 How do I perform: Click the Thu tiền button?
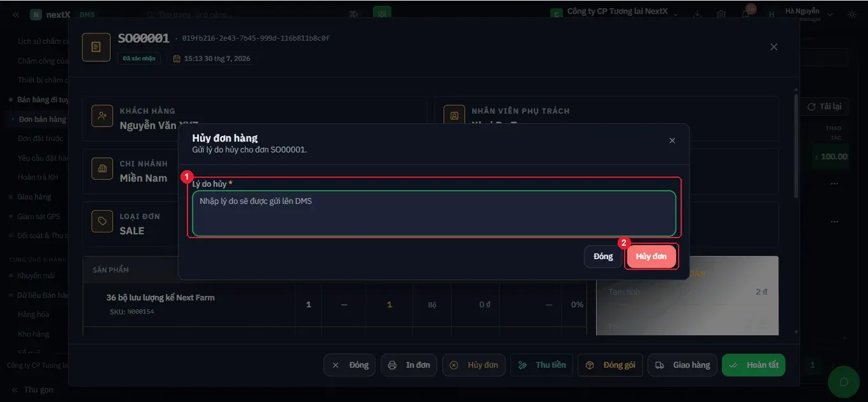point(542,365)
